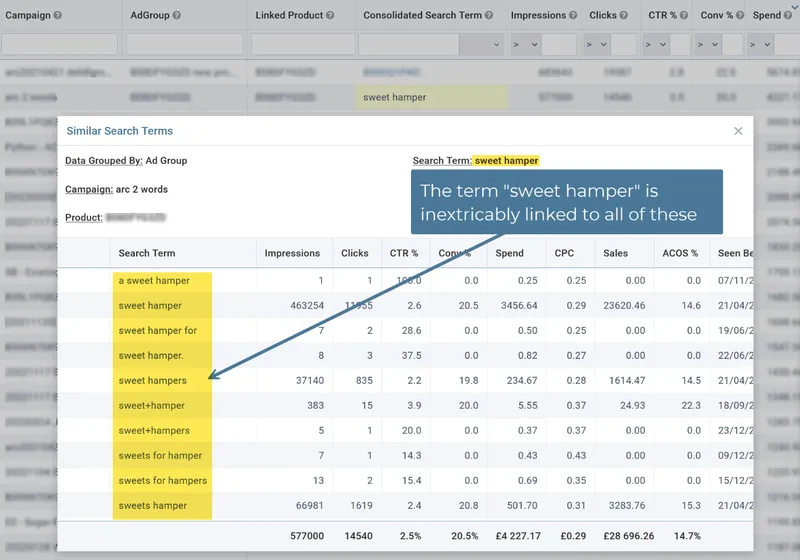Open the CTR % comparison operator dropdown
Viewport: 800px width, 560px height.
coord(655,45)
